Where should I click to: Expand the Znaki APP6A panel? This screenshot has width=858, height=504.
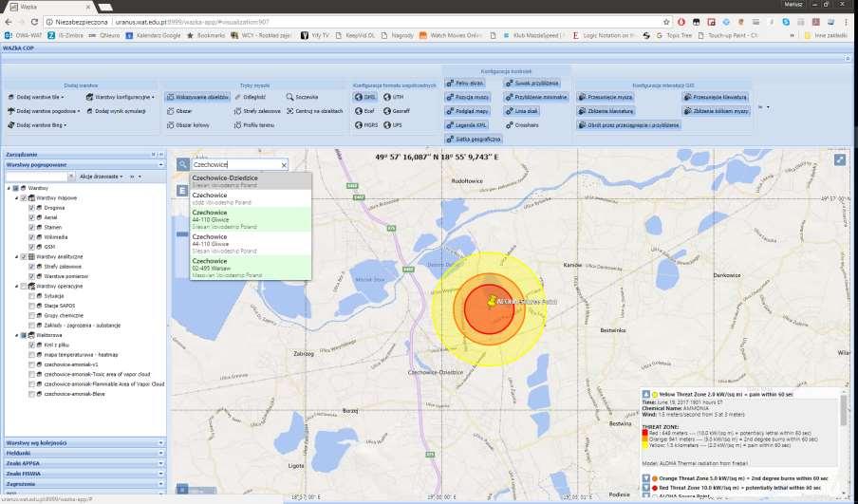coord(84,463)
